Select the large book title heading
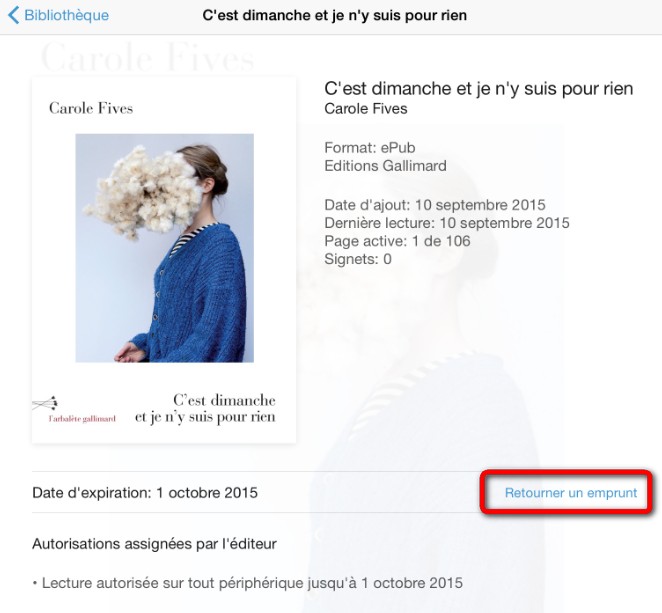The height and width of the screenshot is (613, 662). 479,89
